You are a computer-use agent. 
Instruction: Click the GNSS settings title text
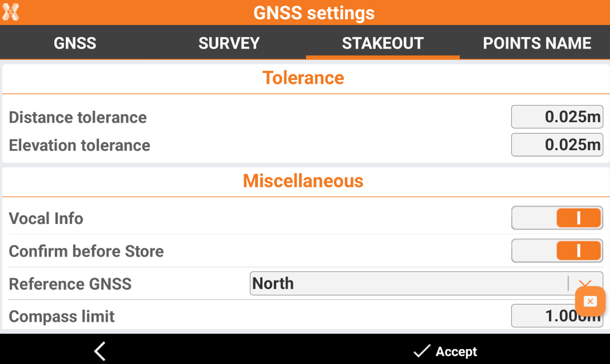[x=314, y=13]
